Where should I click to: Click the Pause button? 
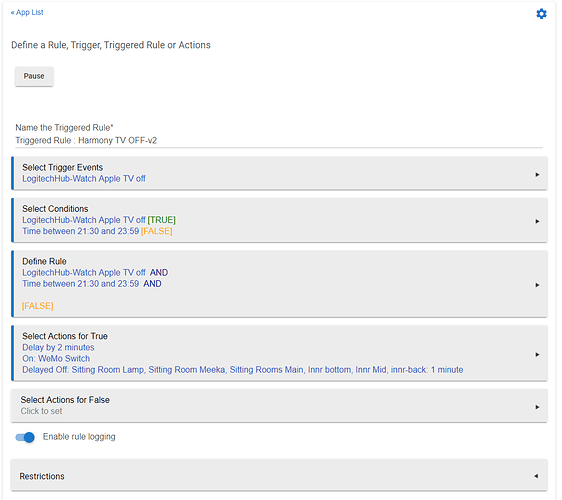click(x=34, y=76)
